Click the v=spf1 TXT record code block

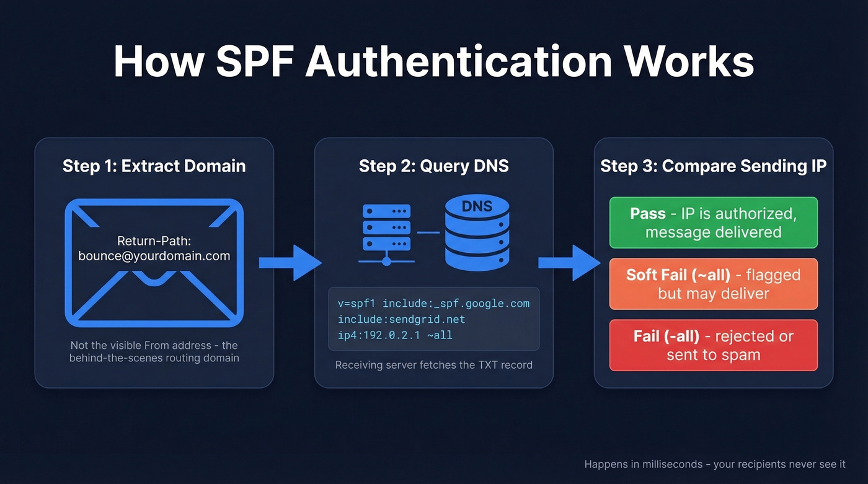coord(433,319)
